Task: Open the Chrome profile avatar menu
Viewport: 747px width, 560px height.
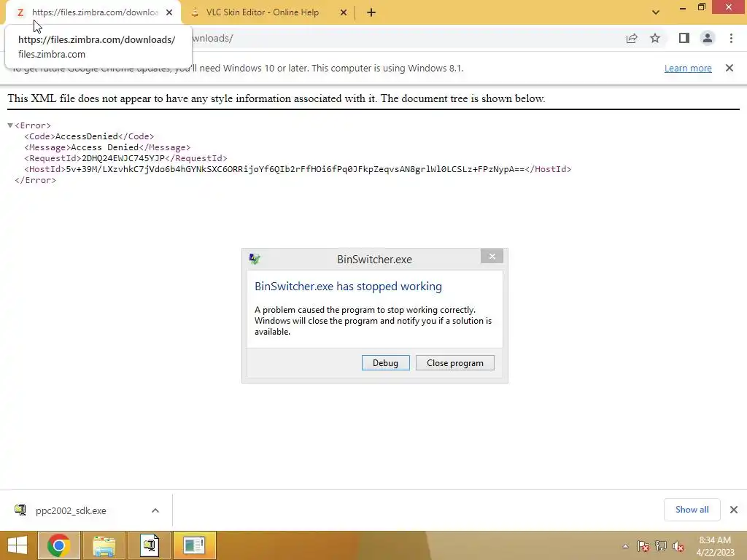Action: point(708,38)
